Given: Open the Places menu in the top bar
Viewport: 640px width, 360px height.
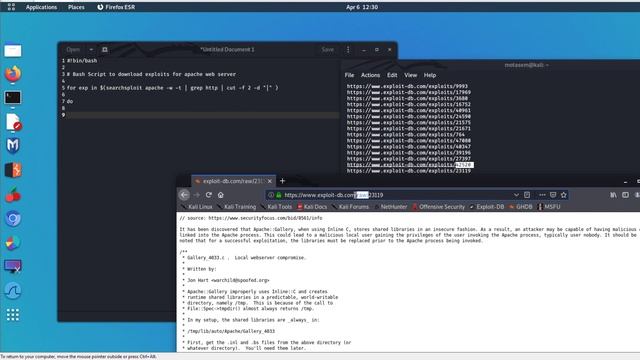Looking at the screenshot, I should click(76, 7).
